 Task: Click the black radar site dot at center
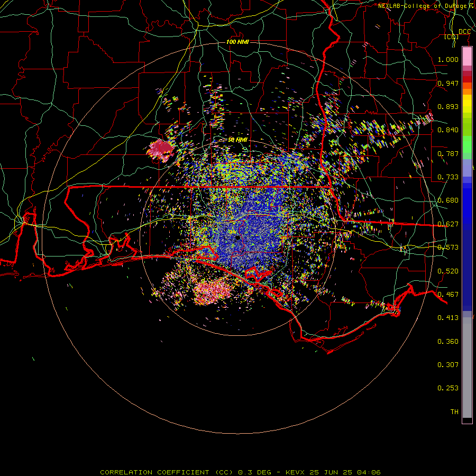(237, 237)
